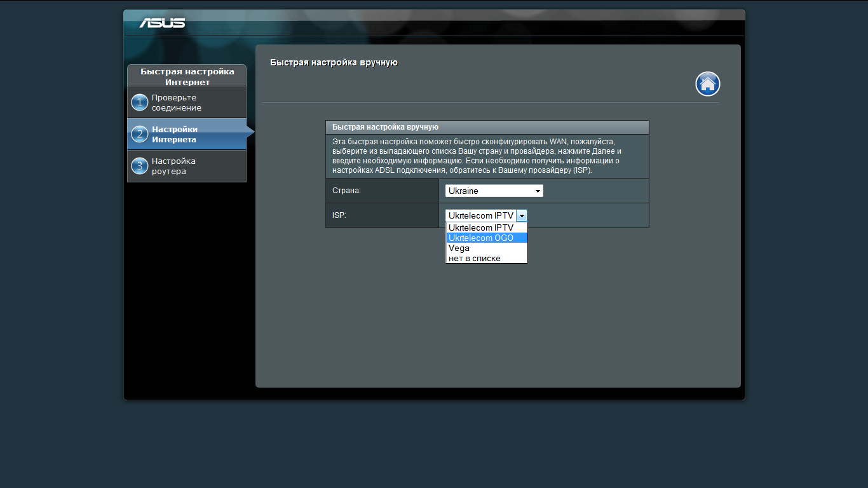
Task: Click the arrow on the country dropdown
Action: coord(538,191)
